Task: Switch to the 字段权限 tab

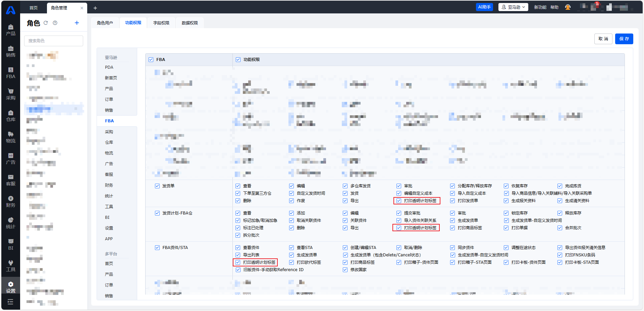Action: (x=161, y=23)
